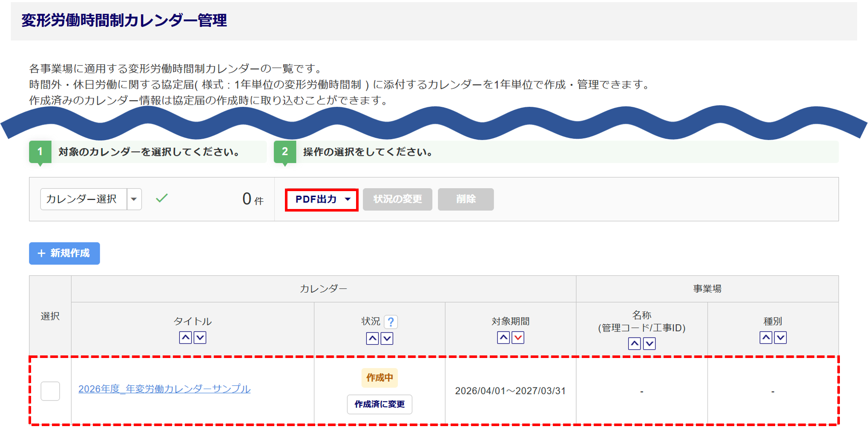Click the 作成済に変更 button
This screenshot has width=868, height=438.
[379, 404]
